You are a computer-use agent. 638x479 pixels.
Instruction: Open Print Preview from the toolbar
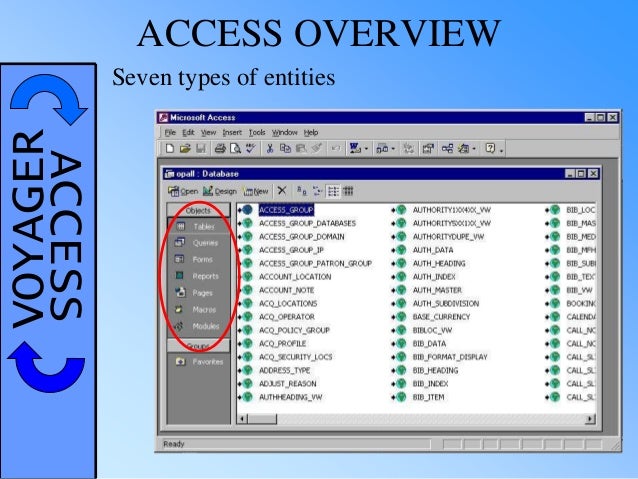[x=235, y=149]
